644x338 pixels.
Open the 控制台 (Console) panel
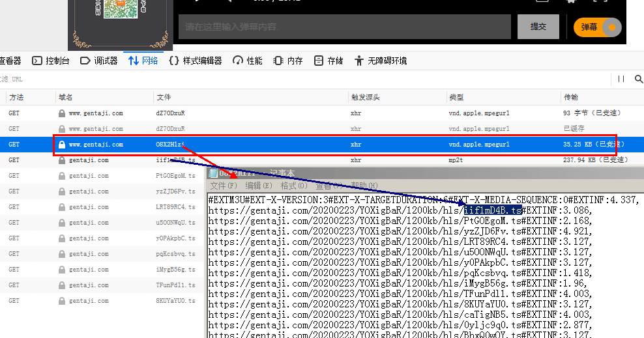pos(51,61)
